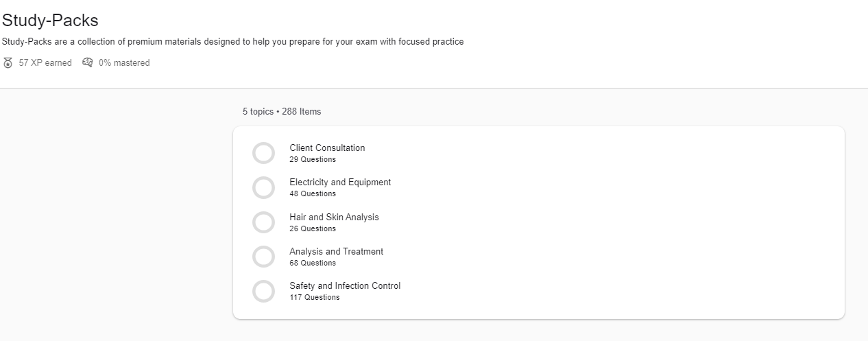Viewport: 868px width, 341px height.
Task: Open the Electricity and Equipment topic
Action: pyautogui.click(x=340, y=182)
